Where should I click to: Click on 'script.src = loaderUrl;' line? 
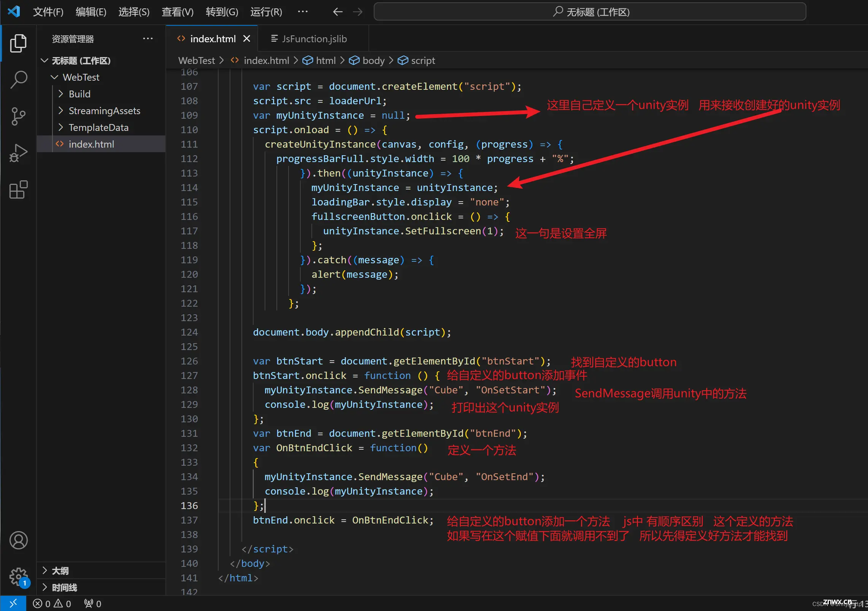tap(320, 101)
